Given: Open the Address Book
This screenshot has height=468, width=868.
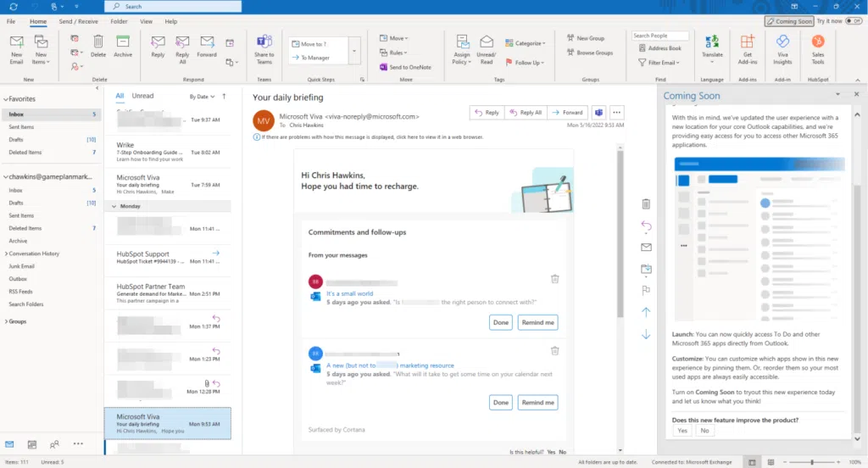Looking at the screenshot, I should click(659, 48).
